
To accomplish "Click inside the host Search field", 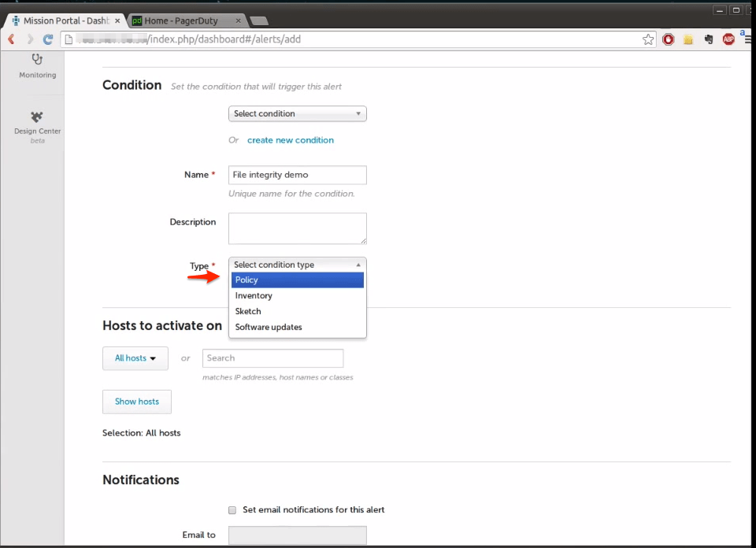I will [x=272, y=357].
